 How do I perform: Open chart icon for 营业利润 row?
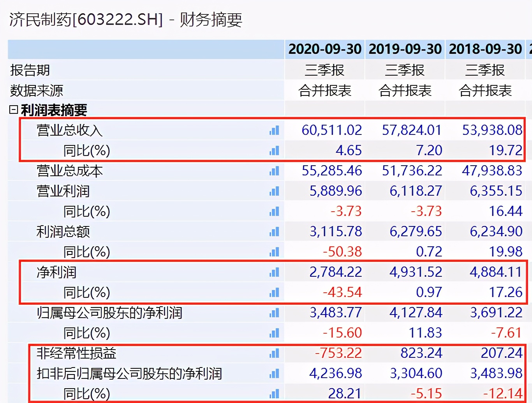coord(274,191)
